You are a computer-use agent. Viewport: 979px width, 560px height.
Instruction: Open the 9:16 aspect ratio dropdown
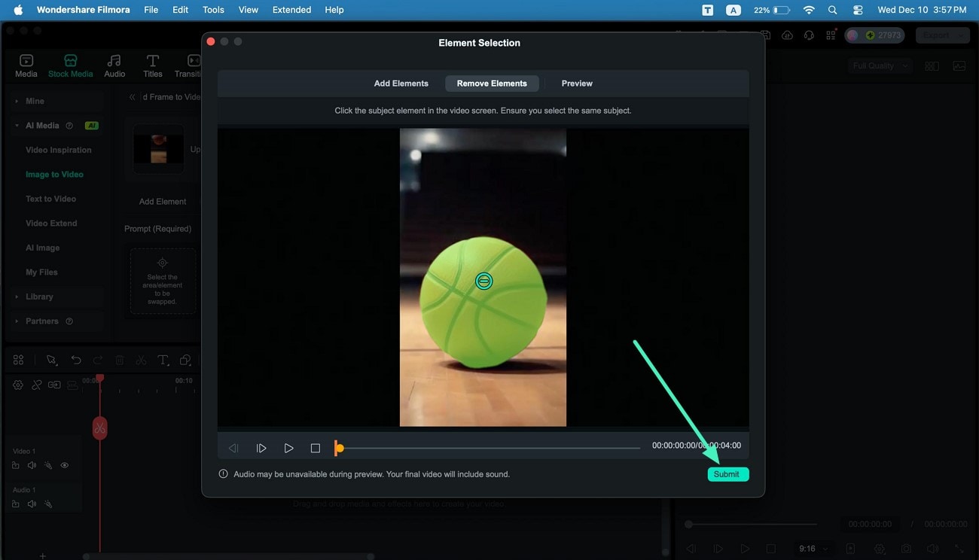[813, 549]
